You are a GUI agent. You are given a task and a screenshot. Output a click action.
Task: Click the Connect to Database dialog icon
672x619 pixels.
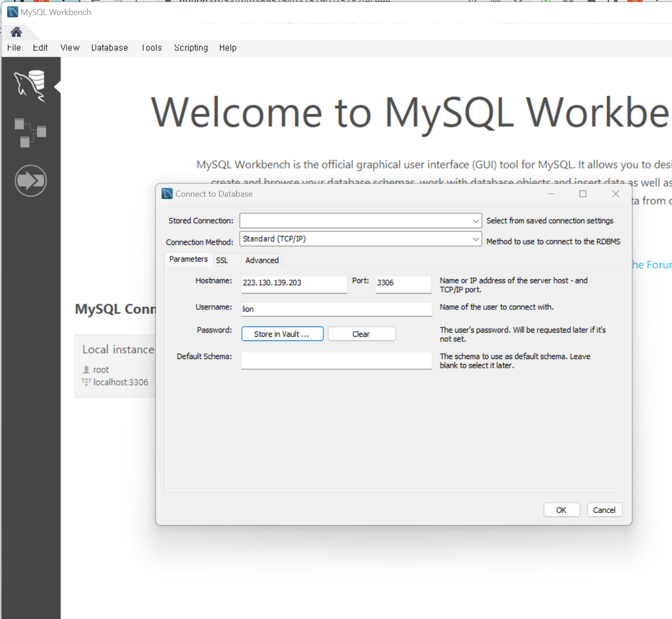click(167, 194)
